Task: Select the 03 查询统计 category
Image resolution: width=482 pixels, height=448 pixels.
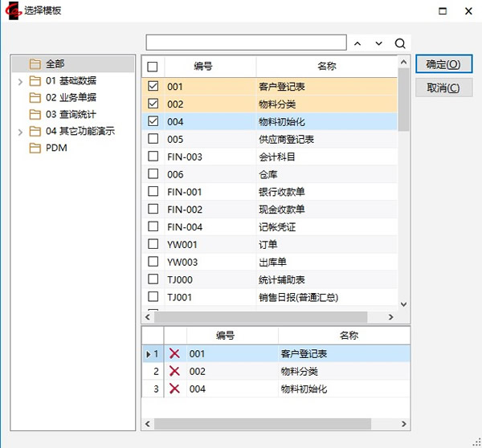Action: point(71,114)
